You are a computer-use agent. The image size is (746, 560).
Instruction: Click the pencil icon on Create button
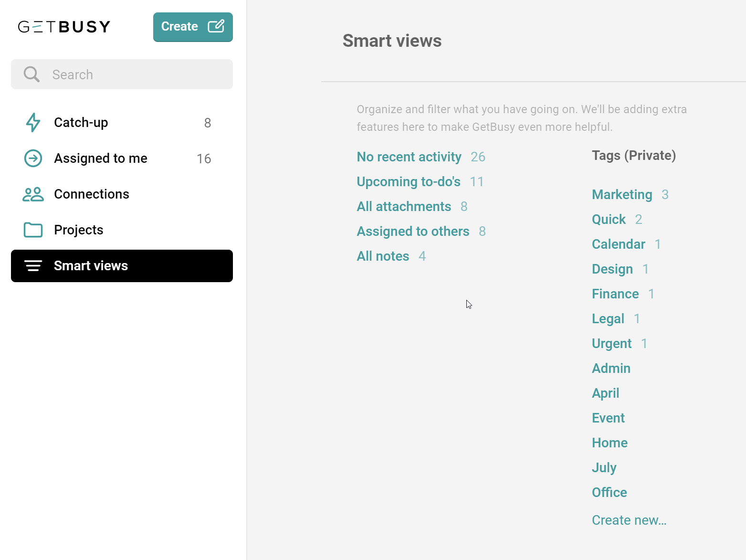tap(216, 26)
